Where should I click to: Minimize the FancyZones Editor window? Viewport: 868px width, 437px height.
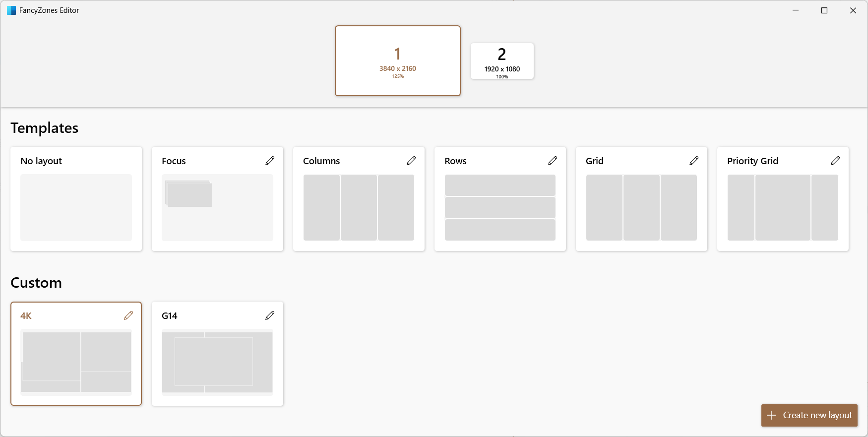[x=796, y=10]
